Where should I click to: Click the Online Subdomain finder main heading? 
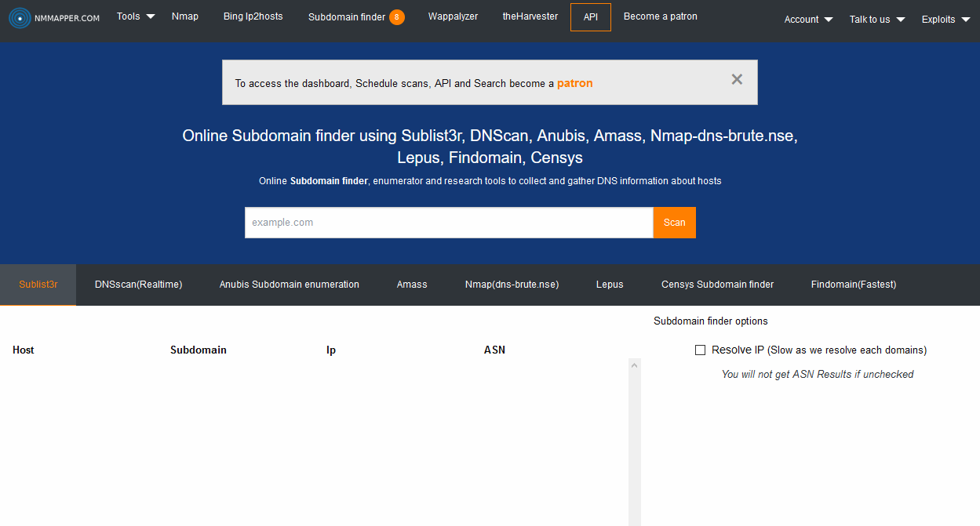click(x=490, y=147)
